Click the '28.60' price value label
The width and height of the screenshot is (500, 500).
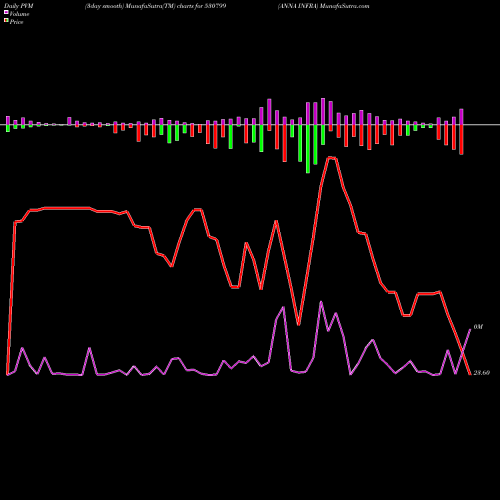pos(482,373)
